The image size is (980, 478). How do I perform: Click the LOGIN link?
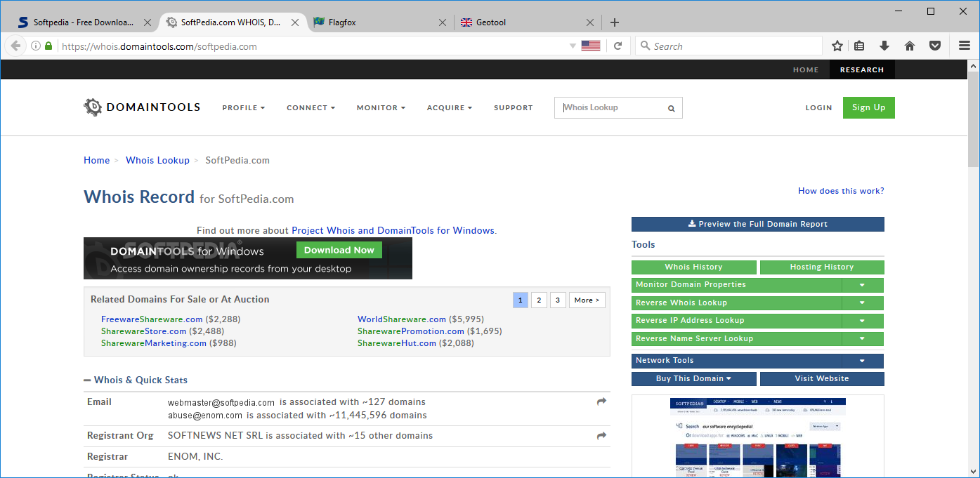[x=818, y=107]
